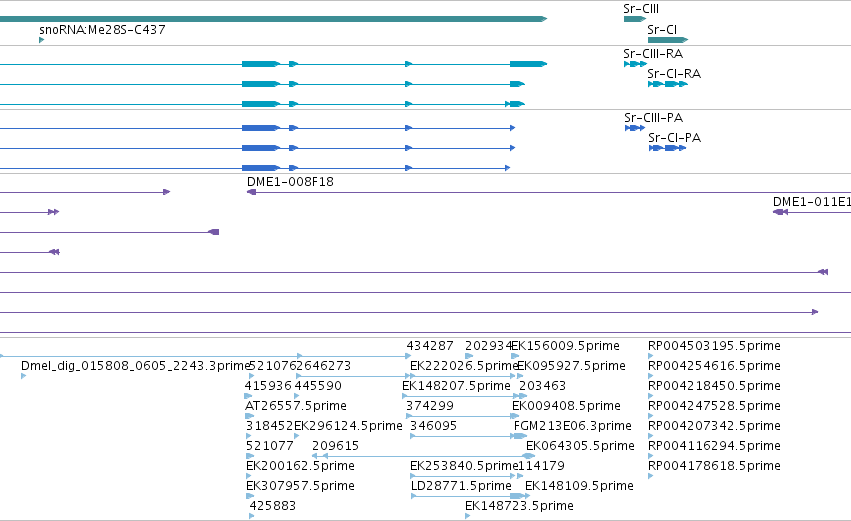The image size is (851, 521).
Task: Select EK148207.5prime EST entry
Action: [456, 386]
